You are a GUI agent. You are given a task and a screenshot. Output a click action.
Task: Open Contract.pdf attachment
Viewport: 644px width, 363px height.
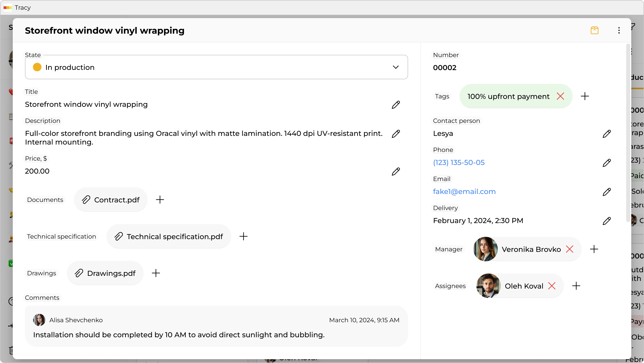point(111,200)
